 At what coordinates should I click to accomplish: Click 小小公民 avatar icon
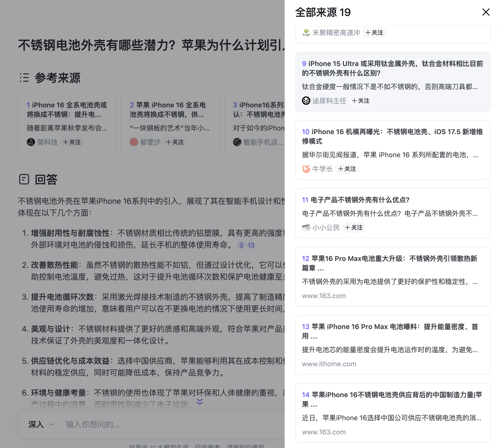pyautogui.click(x=306, y=227)
